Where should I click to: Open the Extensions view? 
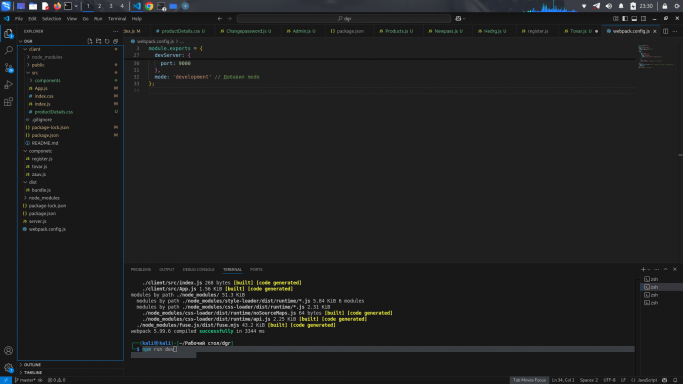pyautogui.click(x=8, y=102)
